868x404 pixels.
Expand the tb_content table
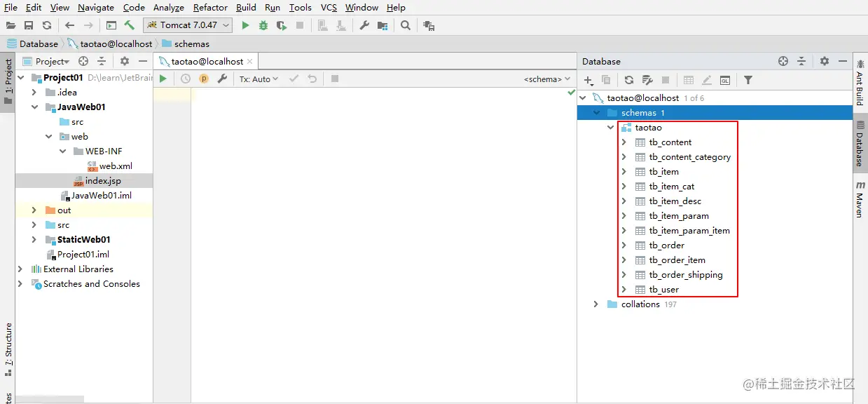624,142
